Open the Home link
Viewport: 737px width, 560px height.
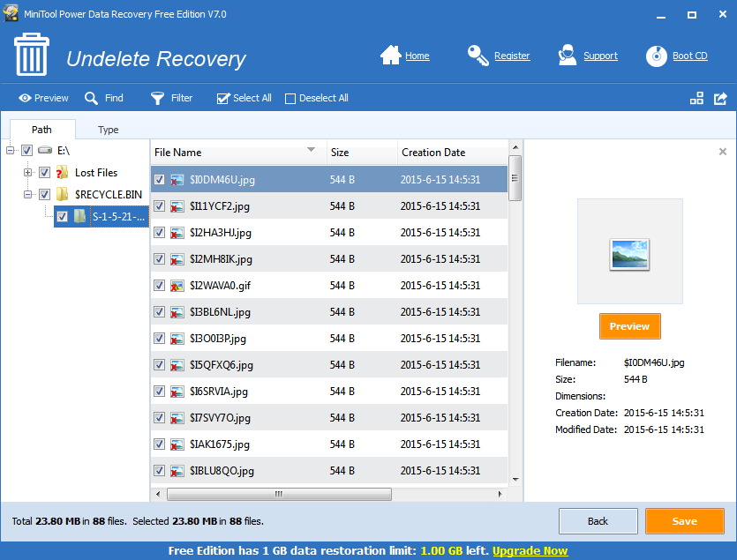pos(417,56)
